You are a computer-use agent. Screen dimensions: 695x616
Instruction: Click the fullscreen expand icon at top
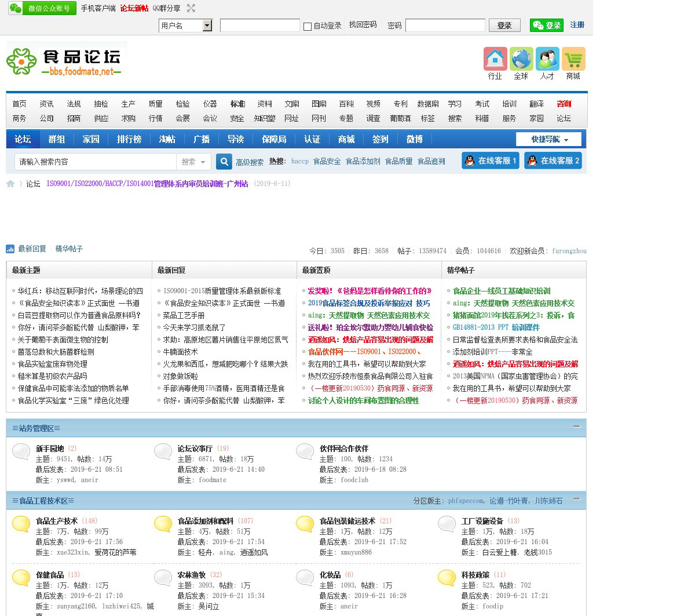tap(191, 8)
